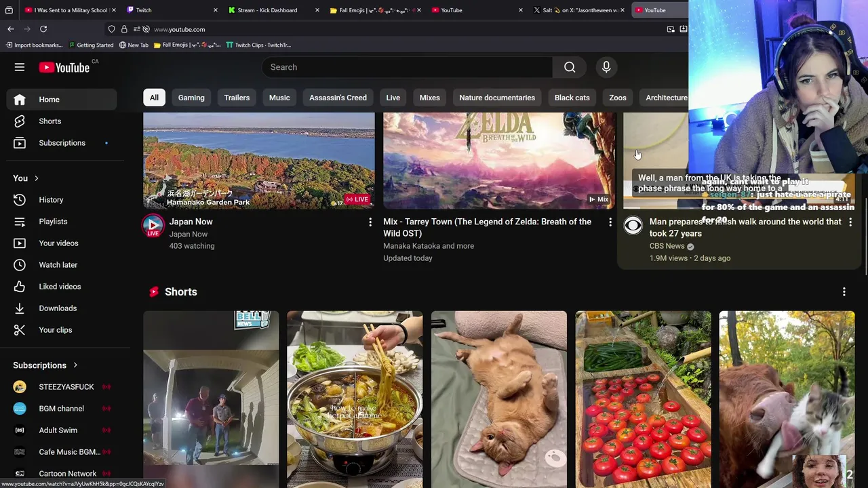
Task: Open Subscriptions in the sidebar
Action: (x=62, y=143)
